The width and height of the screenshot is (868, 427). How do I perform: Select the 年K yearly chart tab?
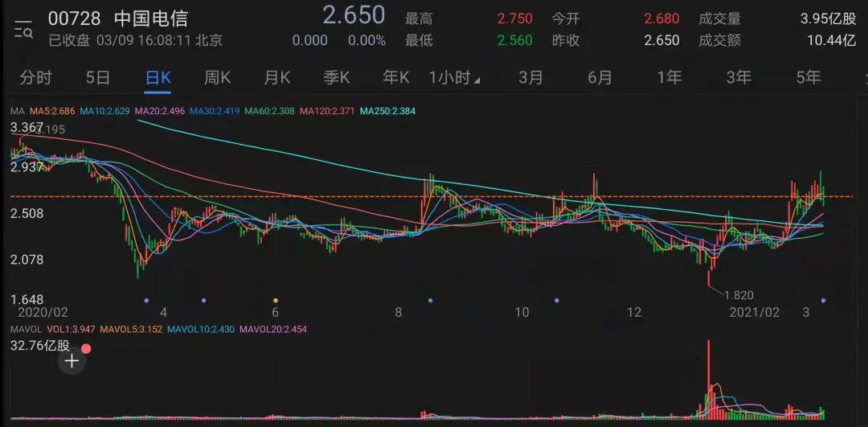click(x=395, y=78)
